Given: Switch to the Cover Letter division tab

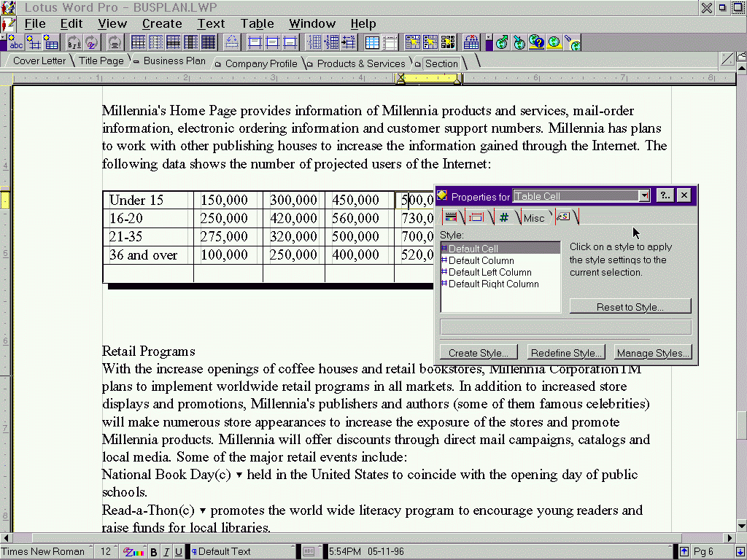Looking at the screenshot, I should click(39, 61).
